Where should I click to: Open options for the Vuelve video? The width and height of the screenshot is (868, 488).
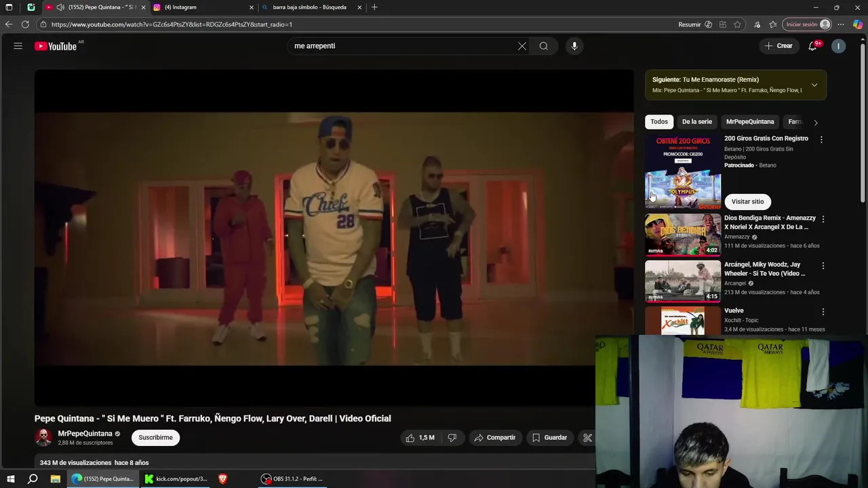click(x=823, y=312)
